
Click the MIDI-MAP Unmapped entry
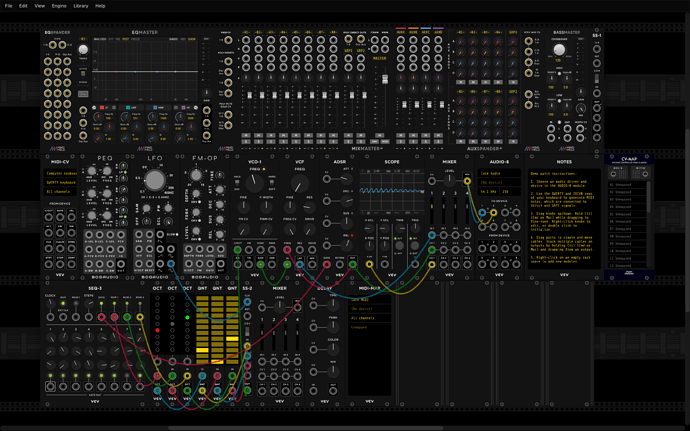[369, 327]
